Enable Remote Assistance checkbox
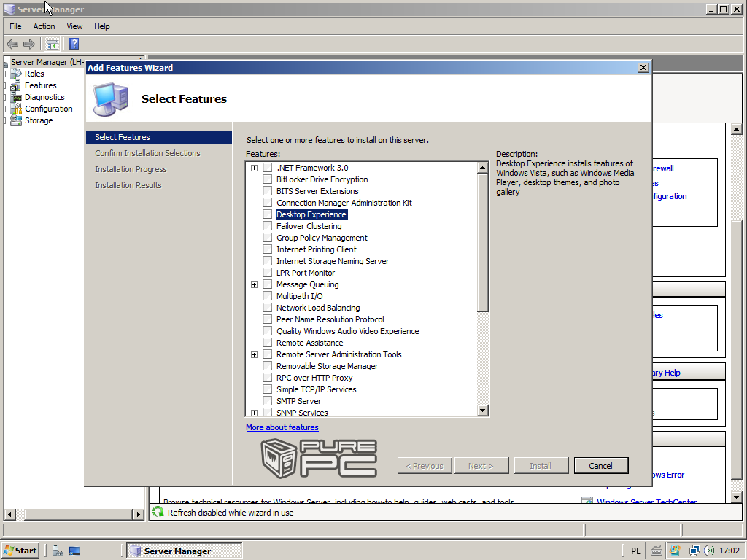 268,343
